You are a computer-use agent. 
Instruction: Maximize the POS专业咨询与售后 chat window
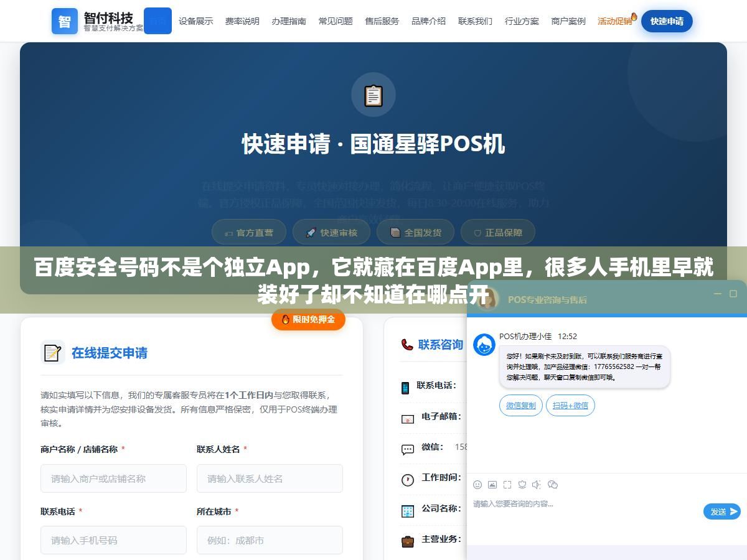click(x=733, y=294)
